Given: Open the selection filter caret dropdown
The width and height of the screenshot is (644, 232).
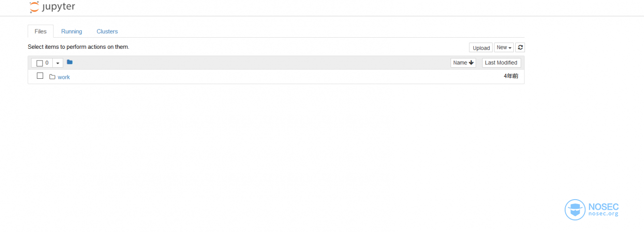Looking at the screenshot, I should tap(58, 63).
